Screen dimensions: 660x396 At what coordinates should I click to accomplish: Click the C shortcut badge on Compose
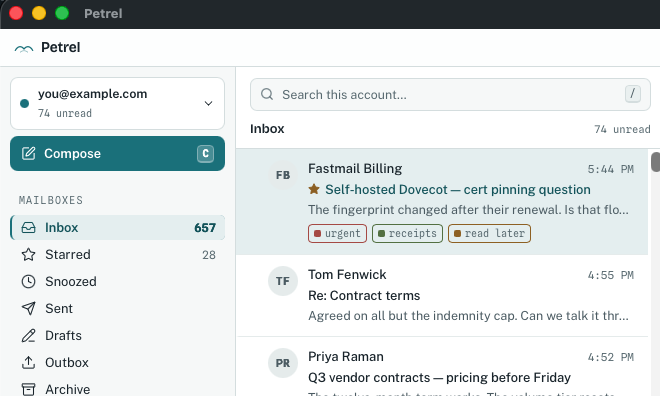click(205, 154)
